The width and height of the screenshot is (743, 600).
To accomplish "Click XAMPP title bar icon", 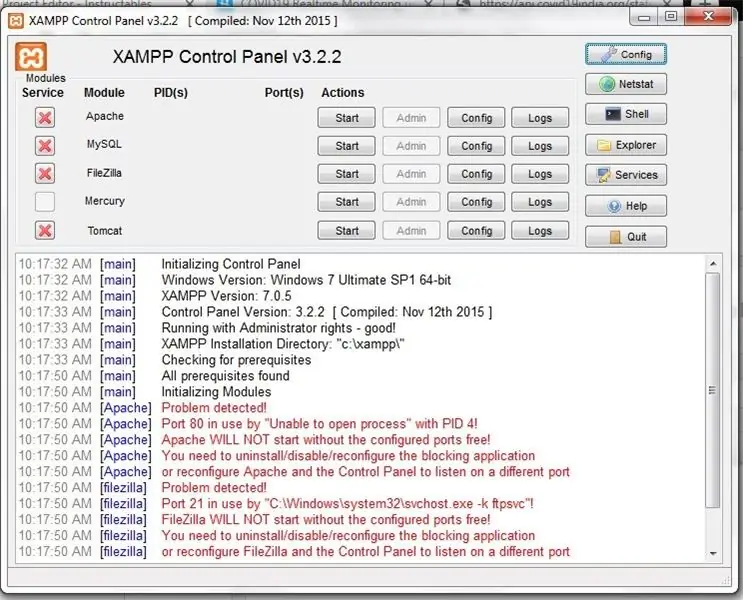I will click(x=16, y=21).
